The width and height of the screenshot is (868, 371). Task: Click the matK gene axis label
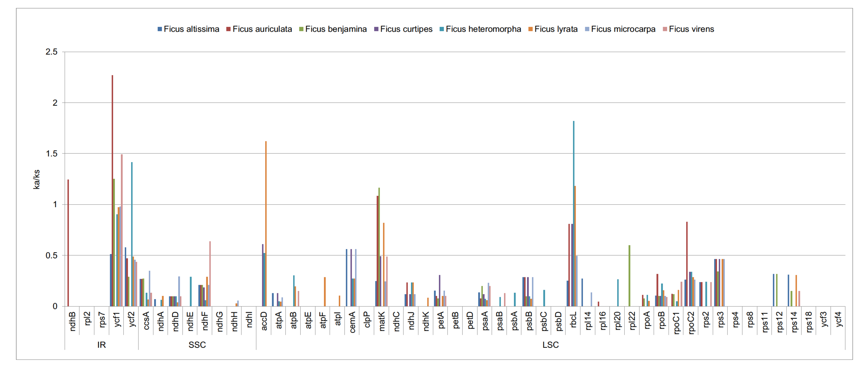click(x=381, y=321)
